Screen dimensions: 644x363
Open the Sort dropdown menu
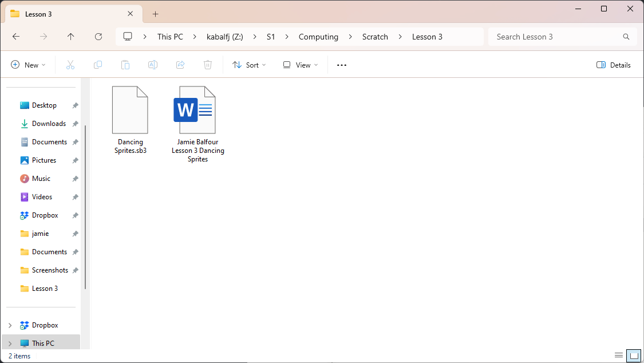pyautogui.click(x=249, y=65)
